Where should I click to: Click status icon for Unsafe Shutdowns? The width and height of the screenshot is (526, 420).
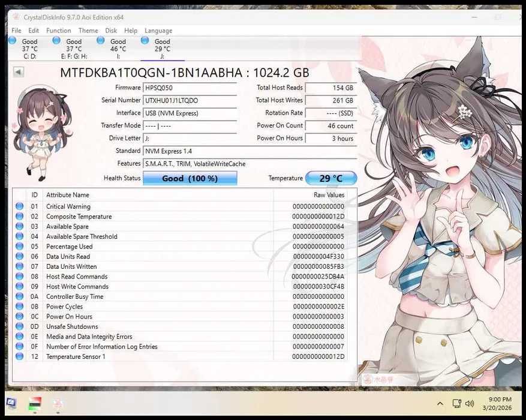tap(19, 326)
